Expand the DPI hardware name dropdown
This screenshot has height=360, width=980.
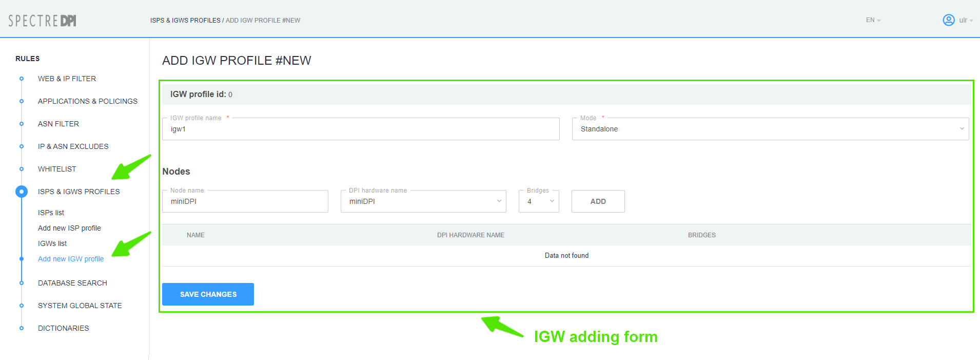423,201
